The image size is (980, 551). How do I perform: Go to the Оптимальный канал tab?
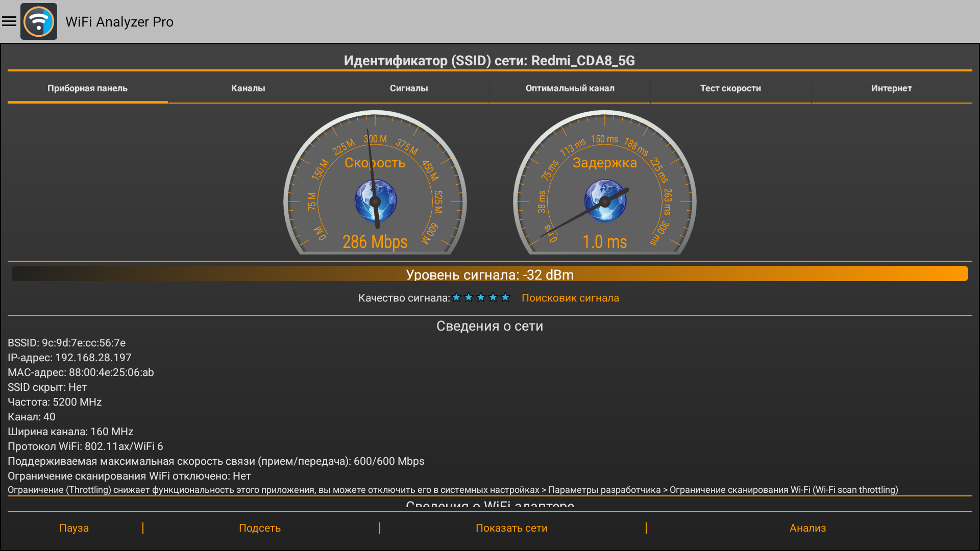click(x=570, y=88)
